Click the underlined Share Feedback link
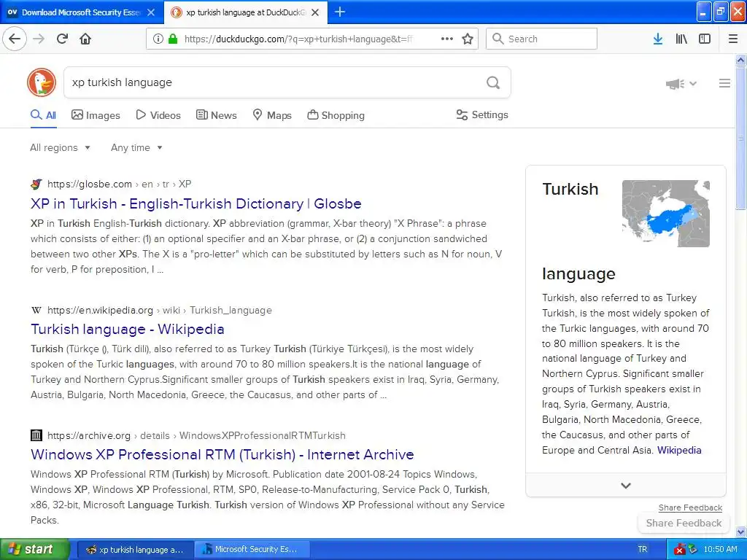 (690, 507)
